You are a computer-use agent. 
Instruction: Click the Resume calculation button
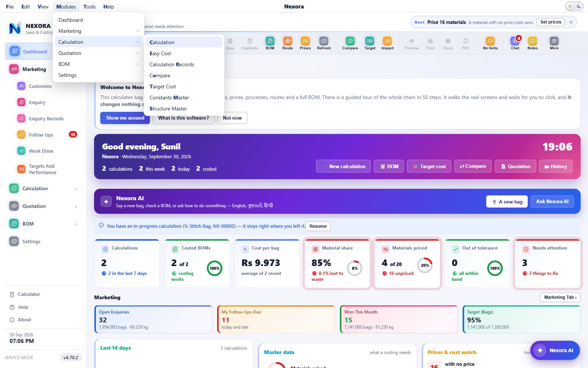point(318,226)
